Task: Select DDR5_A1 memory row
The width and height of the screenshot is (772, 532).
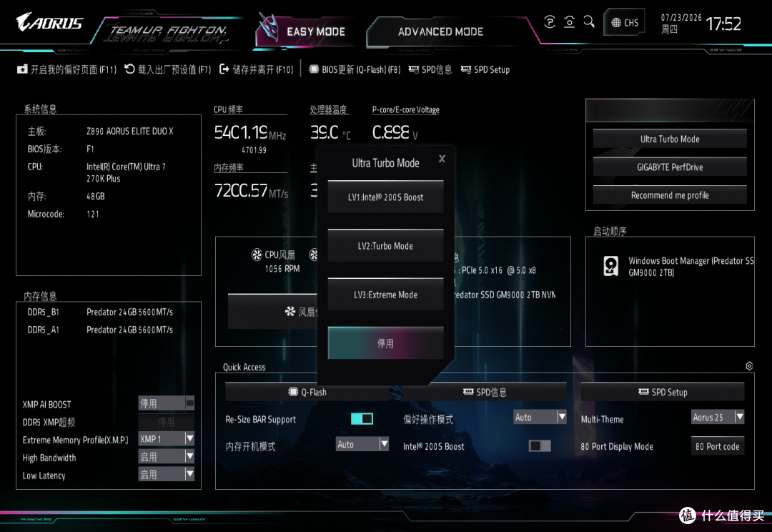Action: [101, 330]
